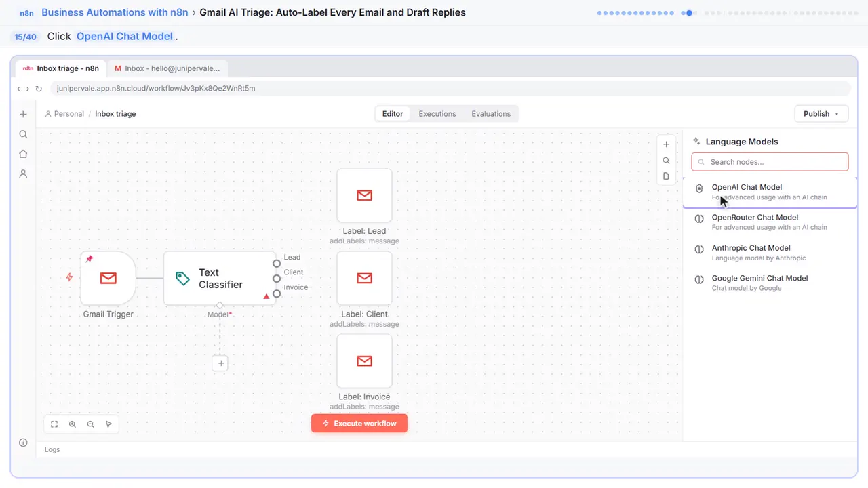Choose OpenRouter Chat Model

click(x=770, y=222)
